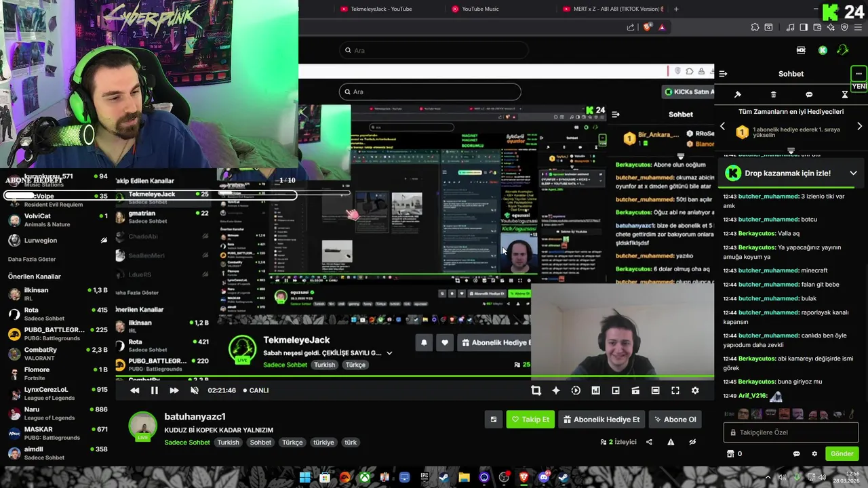Open chat settings gear beside Gönder
The height and width of the screenshot is (488, 868).
[814, 454]
